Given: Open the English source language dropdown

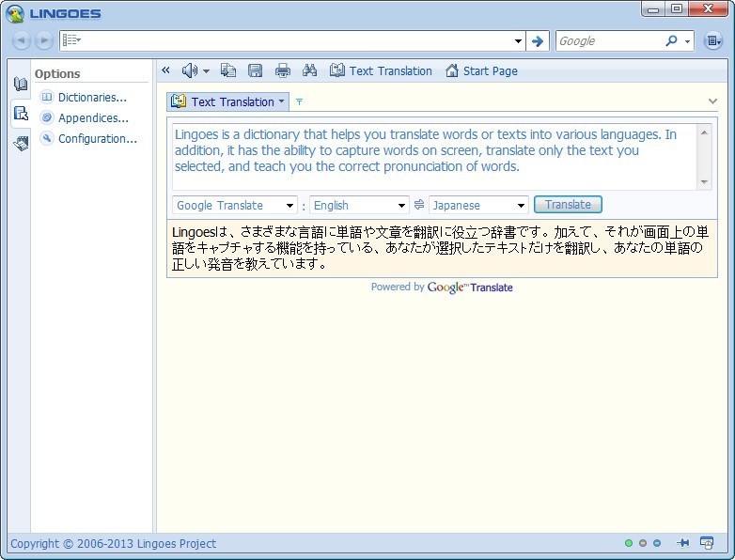Looking at the screenshot, I should [x=359, y=205].
